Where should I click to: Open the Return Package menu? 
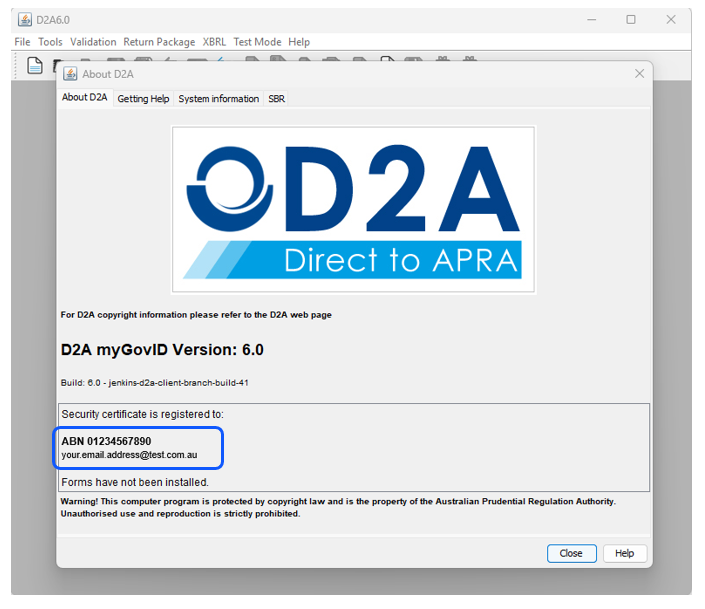(x=159, y=42)
